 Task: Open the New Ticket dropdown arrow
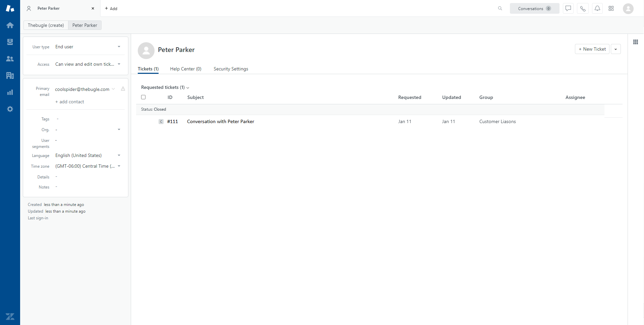coord(616,49)
